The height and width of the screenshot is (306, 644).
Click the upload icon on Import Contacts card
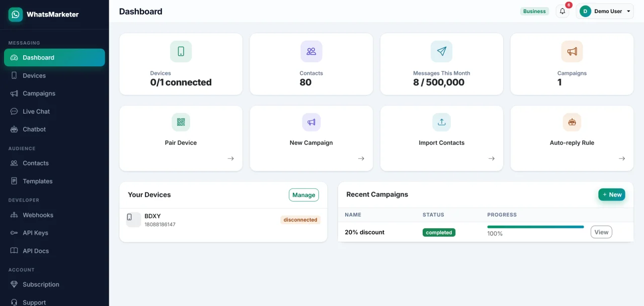[442, 122]
